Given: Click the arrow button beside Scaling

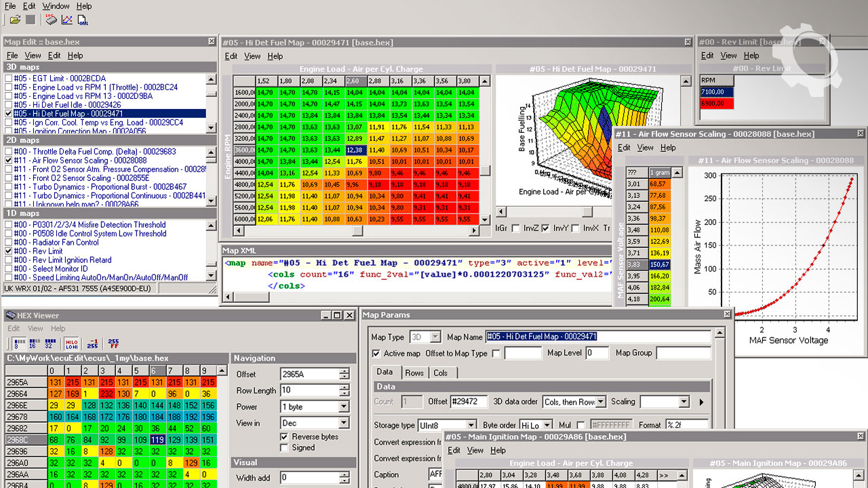Looking at the screenshot, I should [x=702, y=402].
